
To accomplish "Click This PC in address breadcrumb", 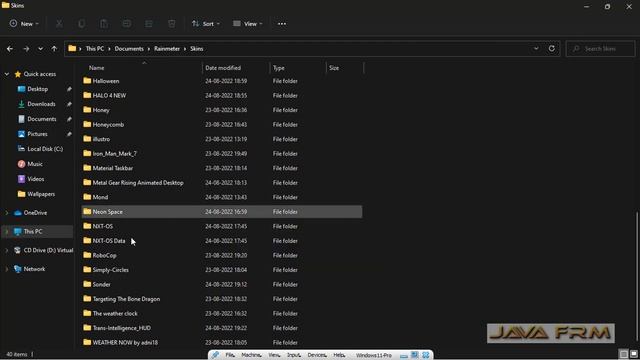I will click(95, 49).
